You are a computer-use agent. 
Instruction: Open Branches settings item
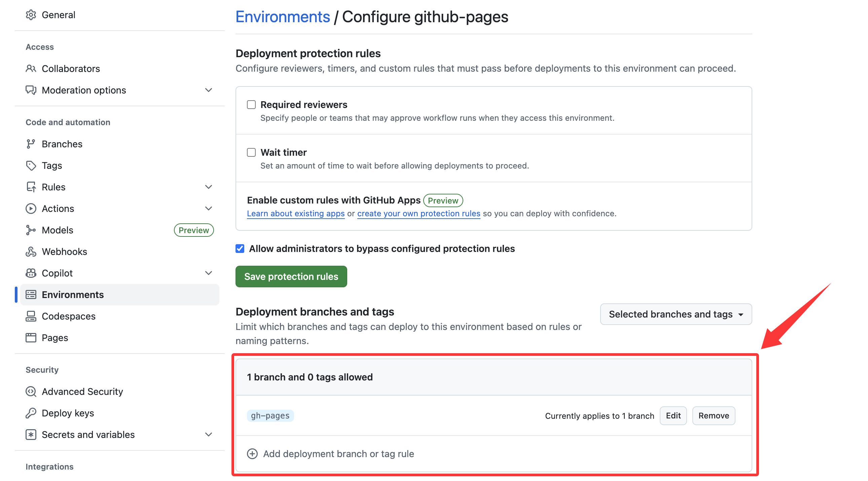pos(119,144)
